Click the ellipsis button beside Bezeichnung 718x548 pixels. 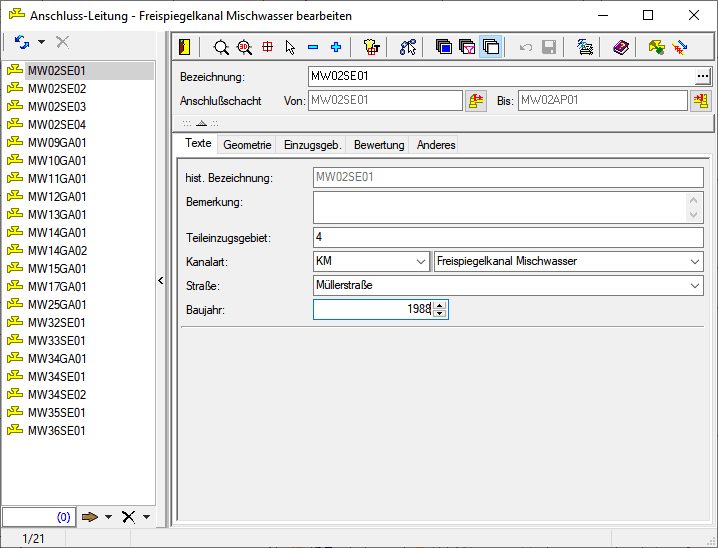tap(702, 76)
